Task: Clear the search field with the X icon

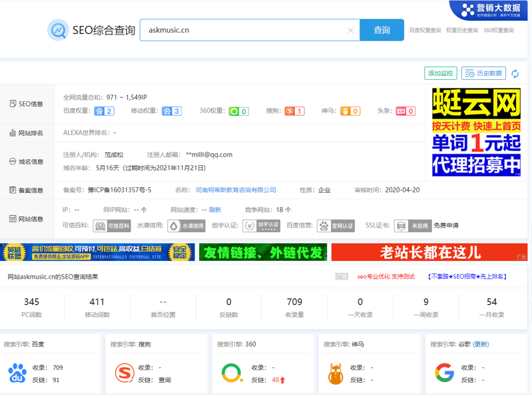Action: (351, 31)
